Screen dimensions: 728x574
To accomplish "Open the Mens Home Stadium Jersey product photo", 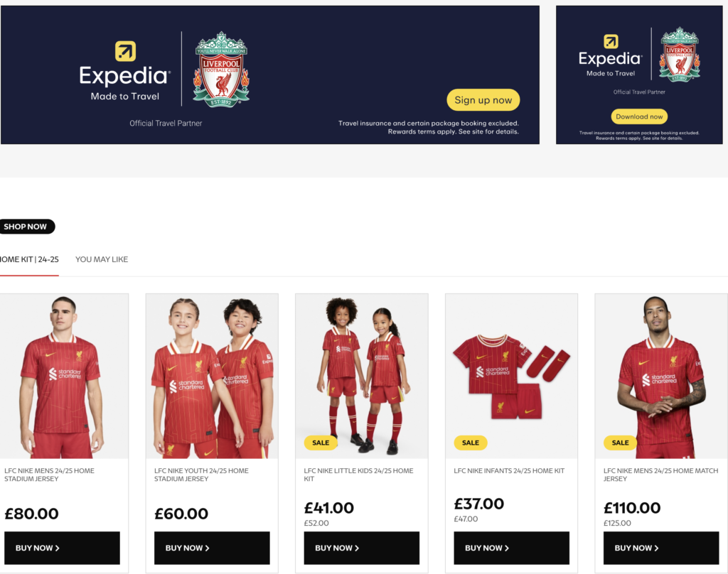I will 63,377.
